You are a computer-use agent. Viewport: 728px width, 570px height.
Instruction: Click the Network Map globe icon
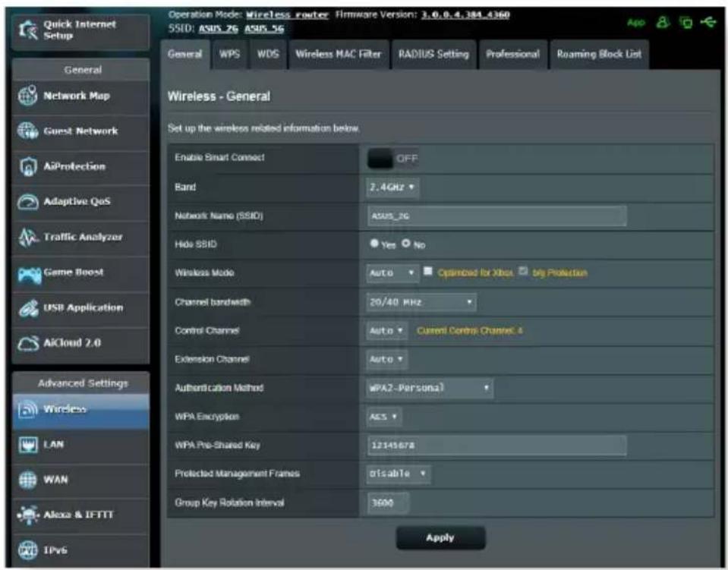[28, 96]
